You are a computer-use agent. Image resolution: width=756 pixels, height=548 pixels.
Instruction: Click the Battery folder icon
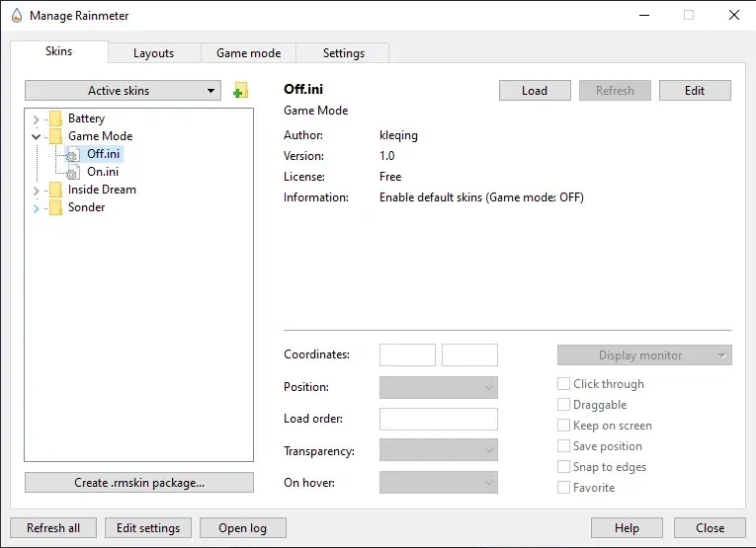tap(56, 118)
